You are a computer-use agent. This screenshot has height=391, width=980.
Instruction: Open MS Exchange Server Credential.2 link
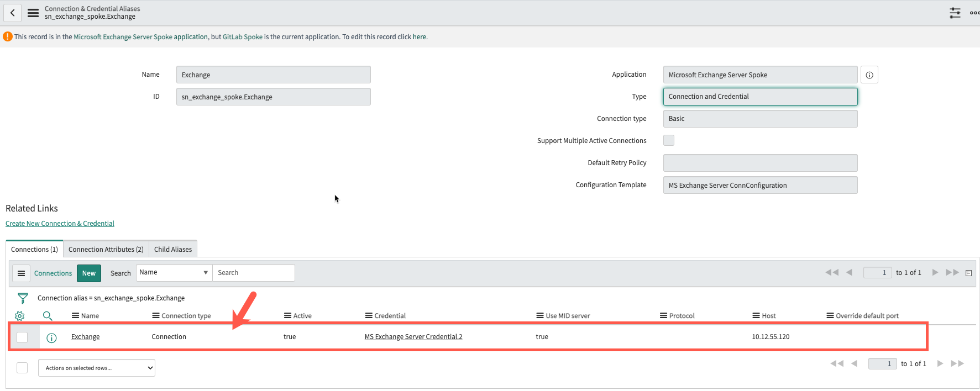click(x=413, y=337)
